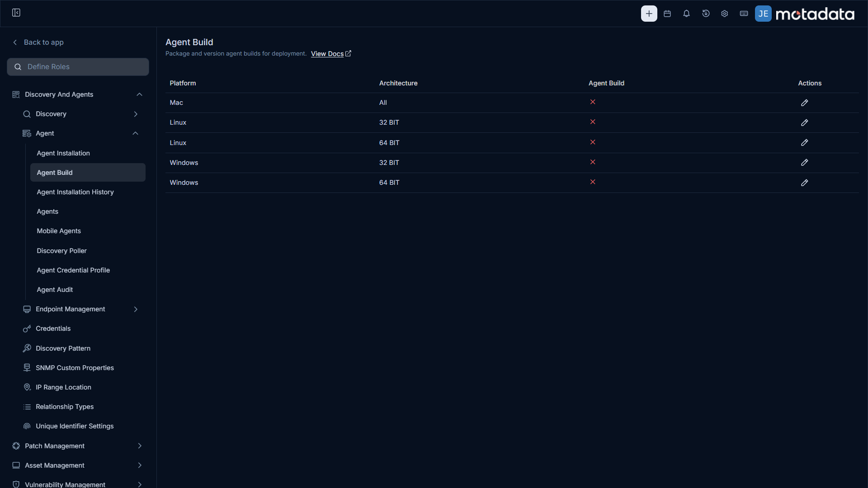Click red X for Windows 64 BIT
Image resolution: width=868 pixels, height=488 pixels.
click(593, 182)
